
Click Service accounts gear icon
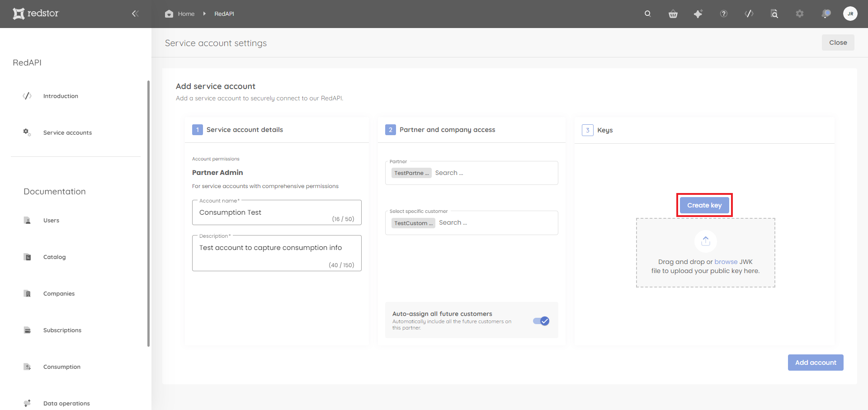click(x=27, y=132)
